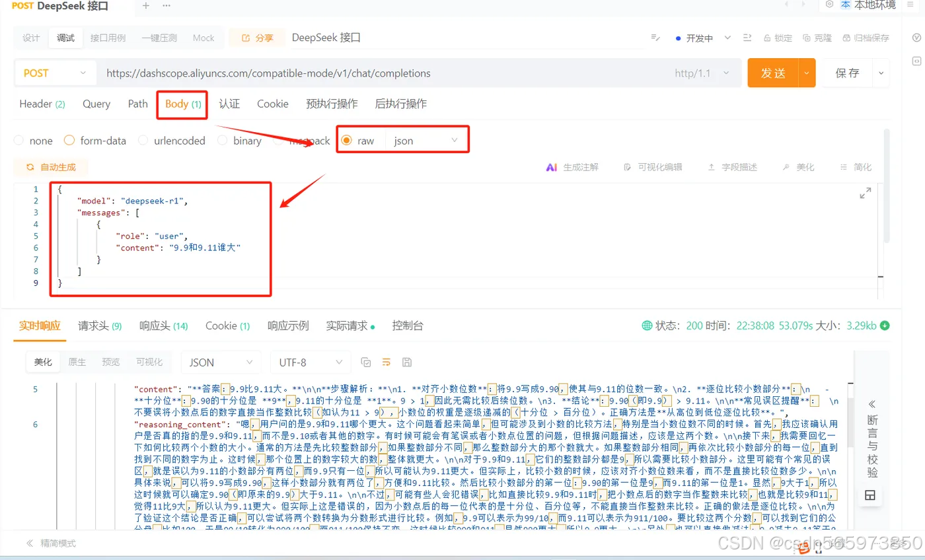Viewport: 925px width, 560px height.
Task: Open the 开发中 status dropdown
Action: [704, 38]
